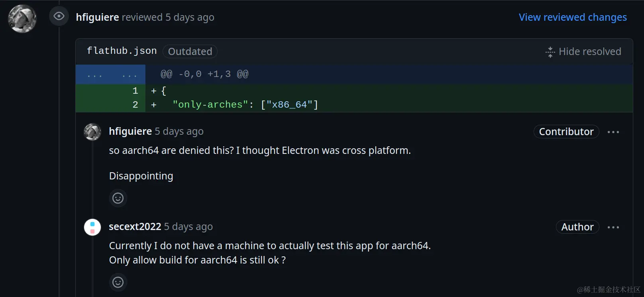Click the 5 days ago timestamp on secext2022's reply
This screenshot has width=644, height=297.
click(x=188, y=226)
